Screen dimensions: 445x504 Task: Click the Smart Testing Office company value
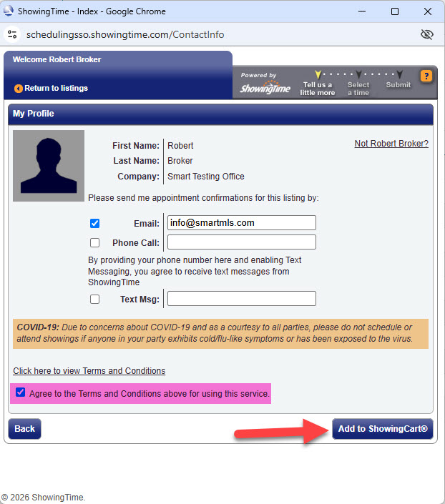click(205, 177)
